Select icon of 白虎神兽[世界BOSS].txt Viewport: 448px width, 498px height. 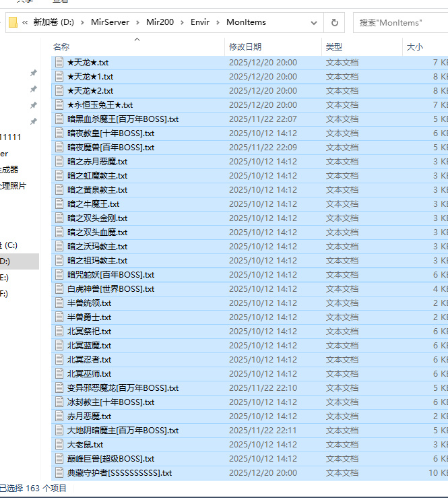click(x=59, y=288)
